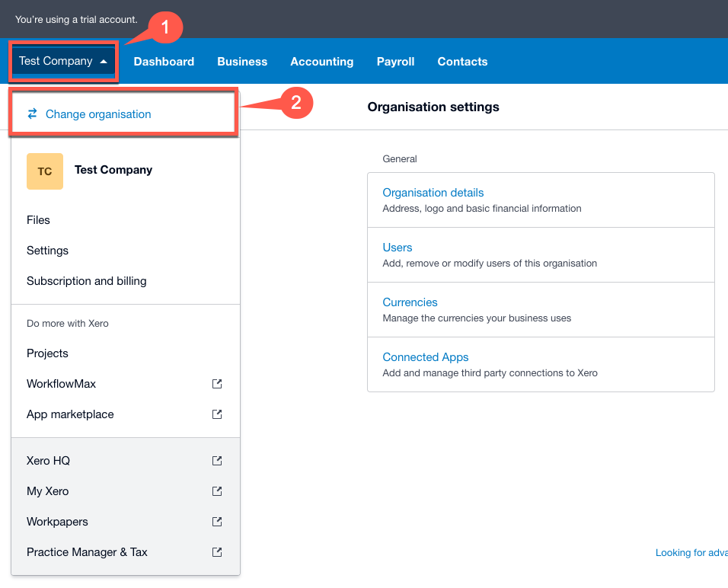Click 'You're using a trial account.' notice

(76, 20)
